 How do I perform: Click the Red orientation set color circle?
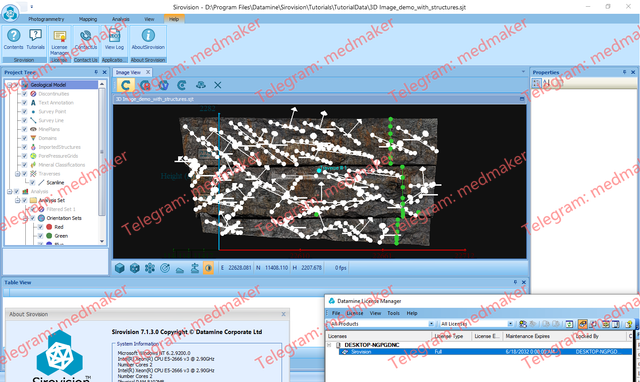(49, 227)
